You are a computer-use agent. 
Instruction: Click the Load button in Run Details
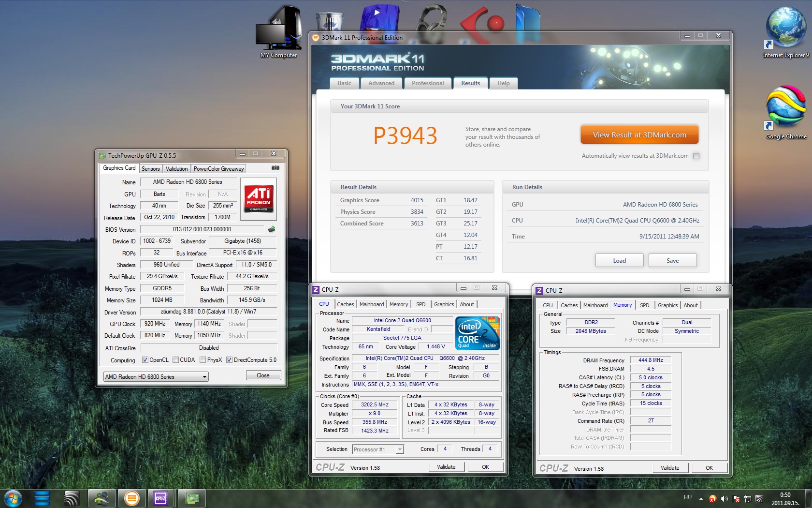point(620,260)
